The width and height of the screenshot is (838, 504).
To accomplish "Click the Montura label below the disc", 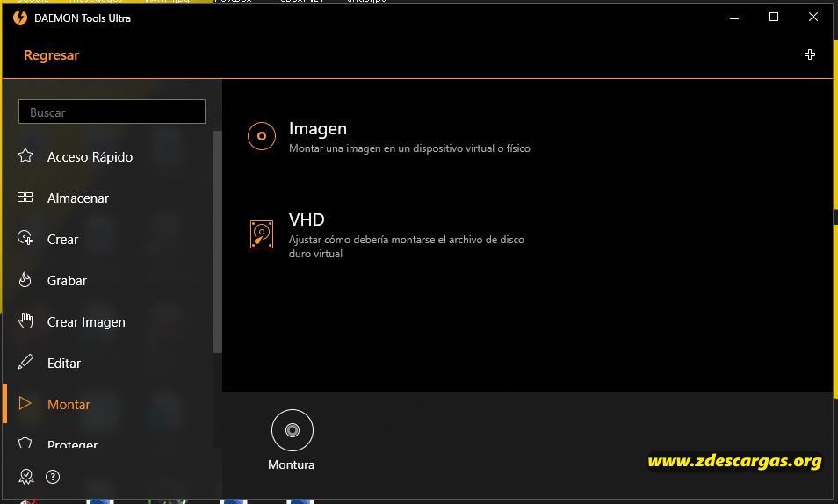I will point(292,464).
